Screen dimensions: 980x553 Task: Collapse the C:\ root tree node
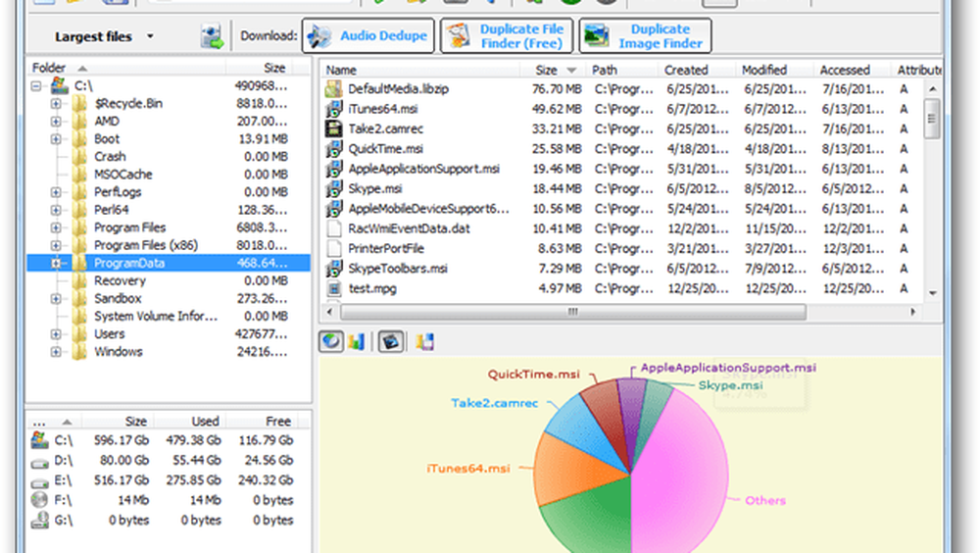[x=36, y=86]
